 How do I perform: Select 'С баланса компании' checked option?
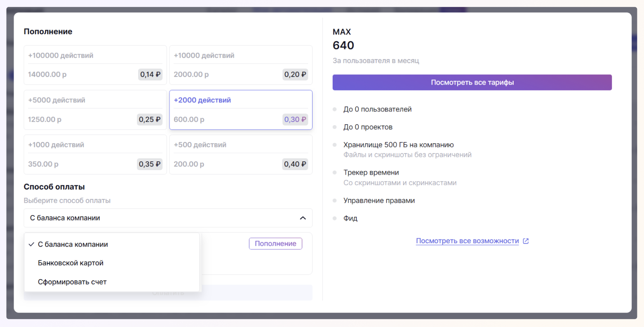point(73,244)
